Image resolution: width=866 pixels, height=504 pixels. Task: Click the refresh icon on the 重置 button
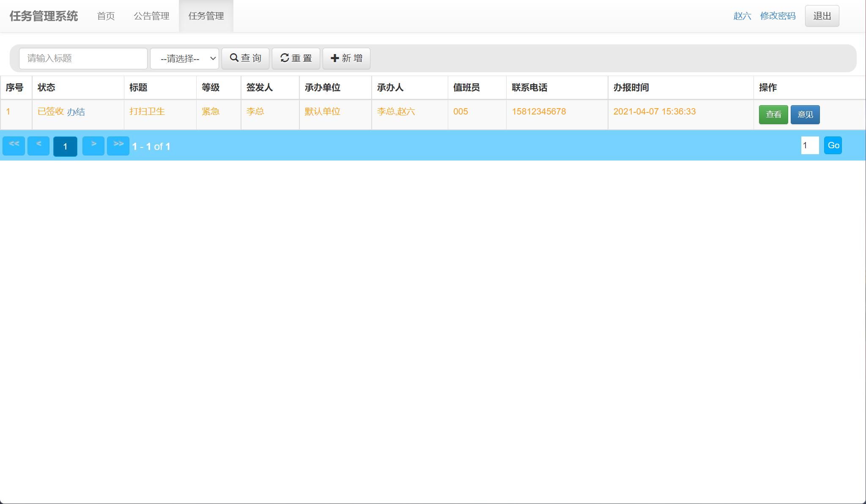point(284,58)
